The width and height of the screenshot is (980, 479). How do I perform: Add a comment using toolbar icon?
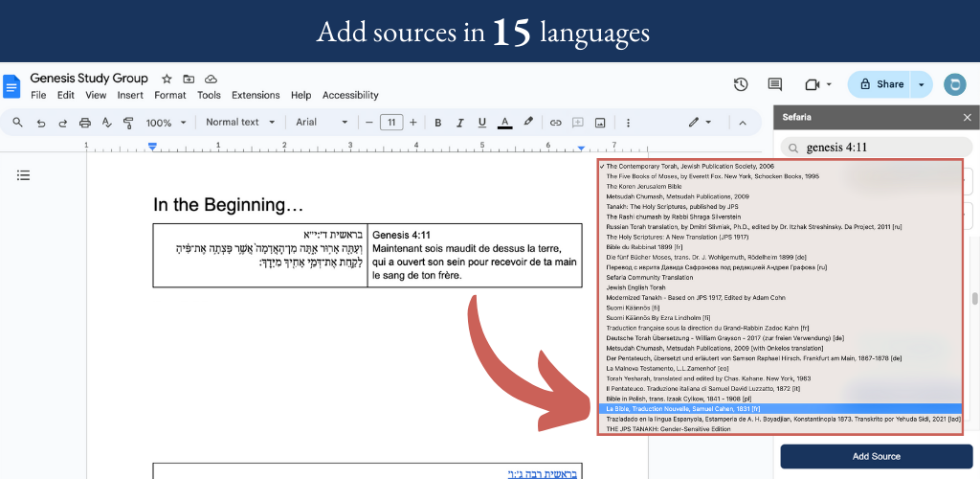577,123
